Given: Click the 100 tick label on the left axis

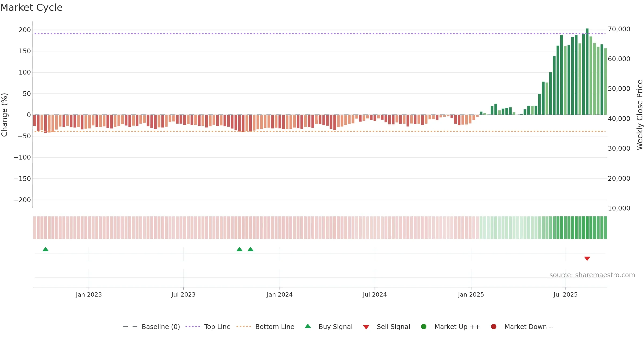Looking at the screenshot, I should 25,72.
